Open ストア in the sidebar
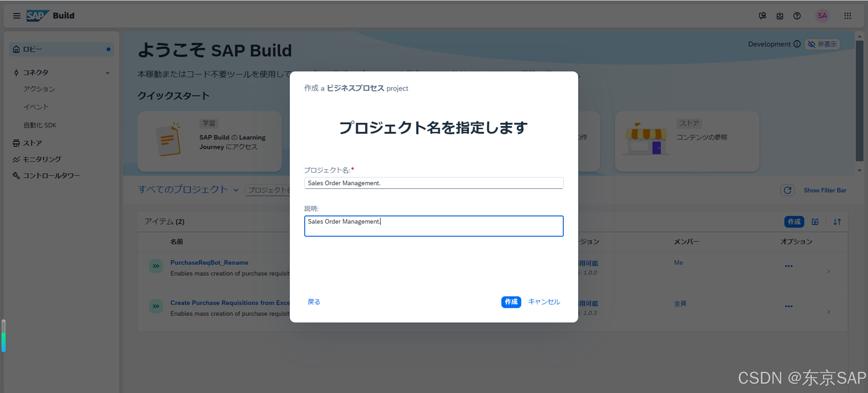 (x=32, y=143)
